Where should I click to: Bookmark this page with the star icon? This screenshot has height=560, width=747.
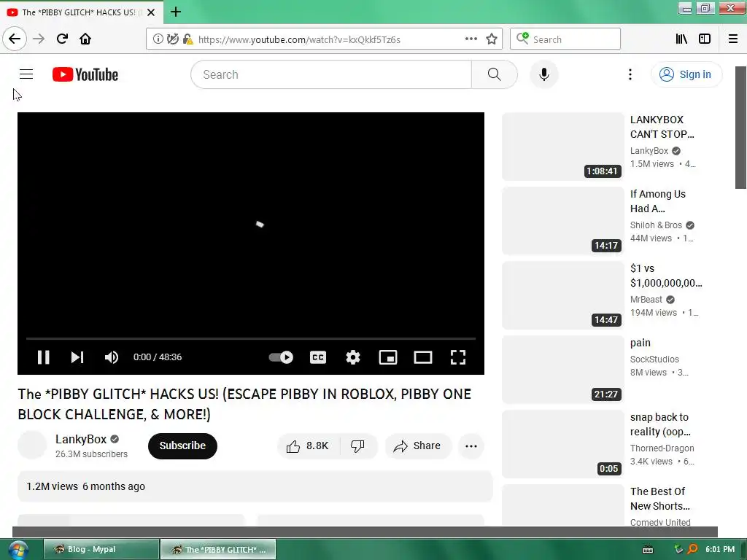(492, 39)
